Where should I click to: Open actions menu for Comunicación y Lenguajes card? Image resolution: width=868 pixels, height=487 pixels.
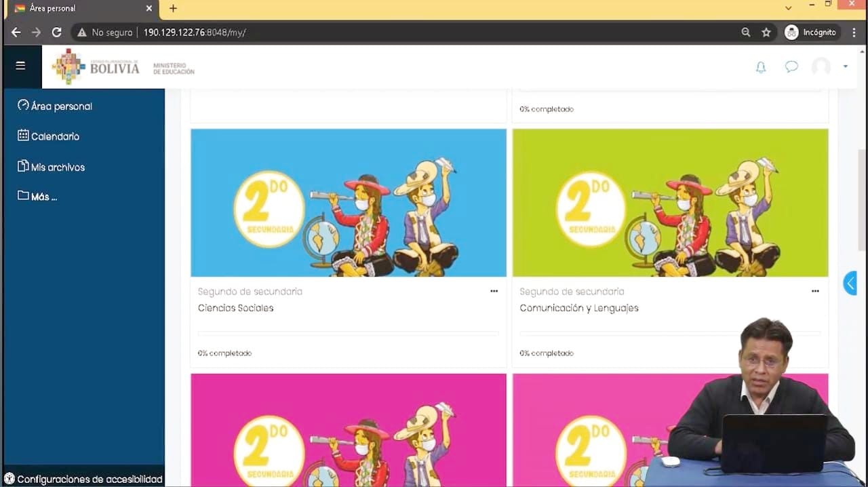tap(815, 291)
